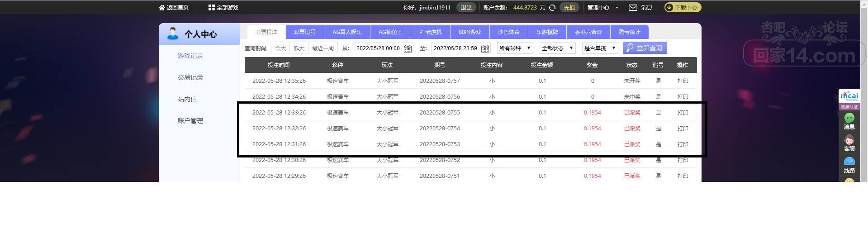The image size is (868, 248).
Task: Click prize 0.1954 for period 0753
Action: coord(592,144)
